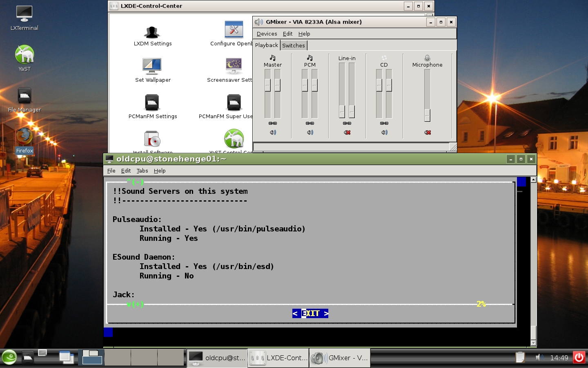The width and height of the screenshot is (588, 368).
Task: Launch YaST from the desktop icon
Action: (x=24, y=58)
